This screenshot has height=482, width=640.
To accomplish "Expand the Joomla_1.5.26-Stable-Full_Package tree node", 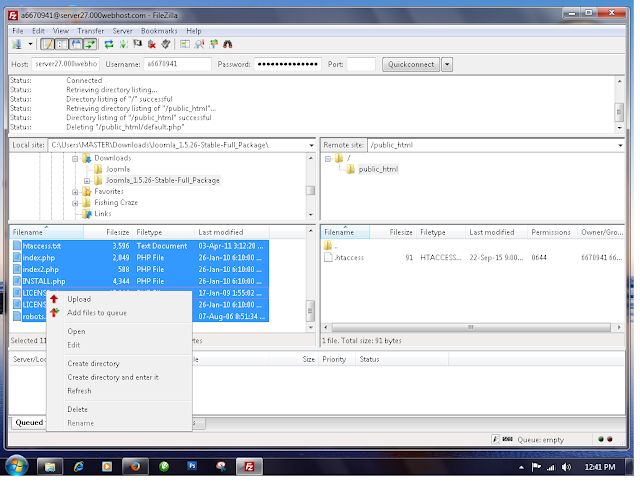I will pos(87,181).
